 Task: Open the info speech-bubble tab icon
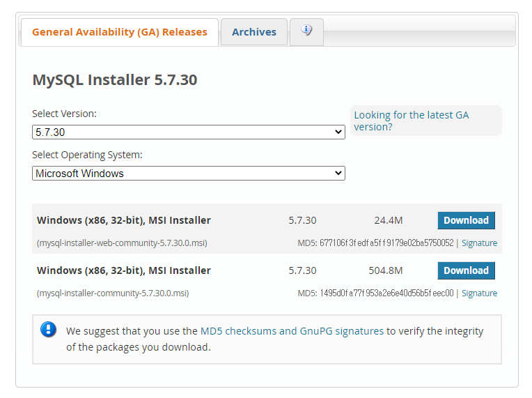coord(306,31)
